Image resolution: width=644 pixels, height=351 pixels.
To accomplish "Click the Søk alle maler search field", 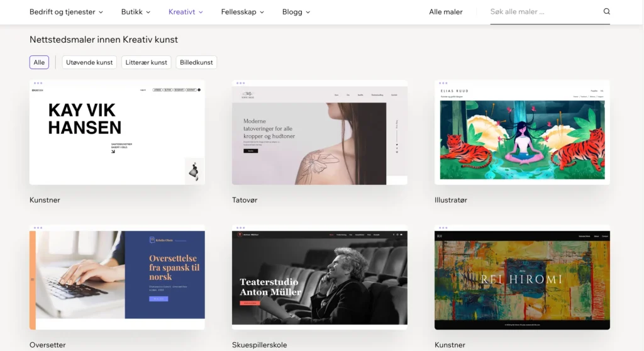I will [x=544, y=11].
